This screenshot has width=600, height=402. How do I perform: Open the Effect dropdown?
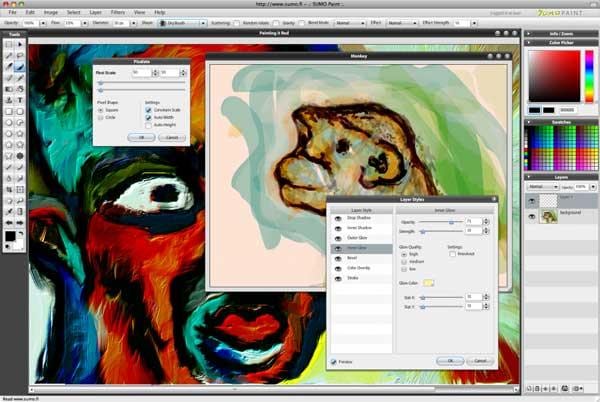(402, 23)
